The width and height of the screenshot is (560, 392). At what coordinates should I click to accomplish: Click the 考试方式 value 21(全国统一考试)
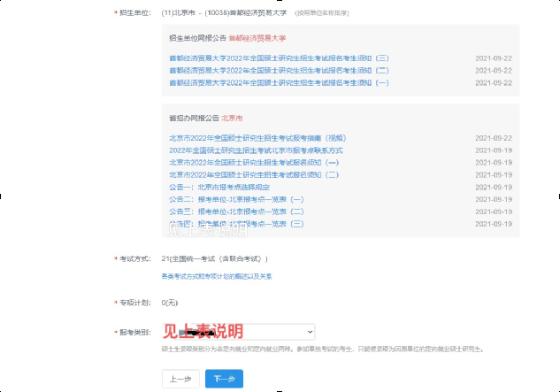214,258
